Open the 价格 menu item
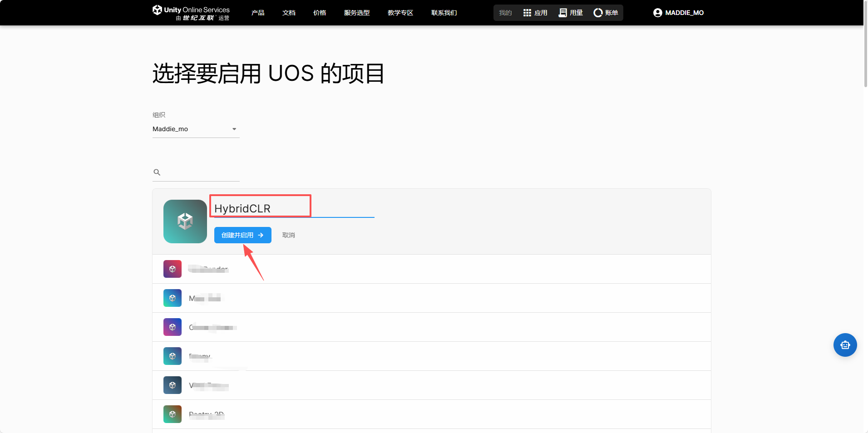The height and width of the screenshot is (433, 868). [320, 13]
